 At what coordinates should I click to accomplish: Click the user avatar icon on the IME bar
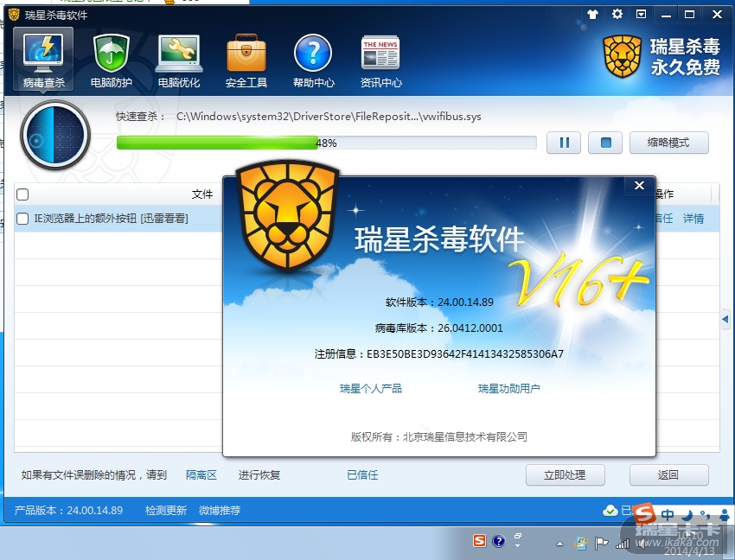(x=725, y=515)
